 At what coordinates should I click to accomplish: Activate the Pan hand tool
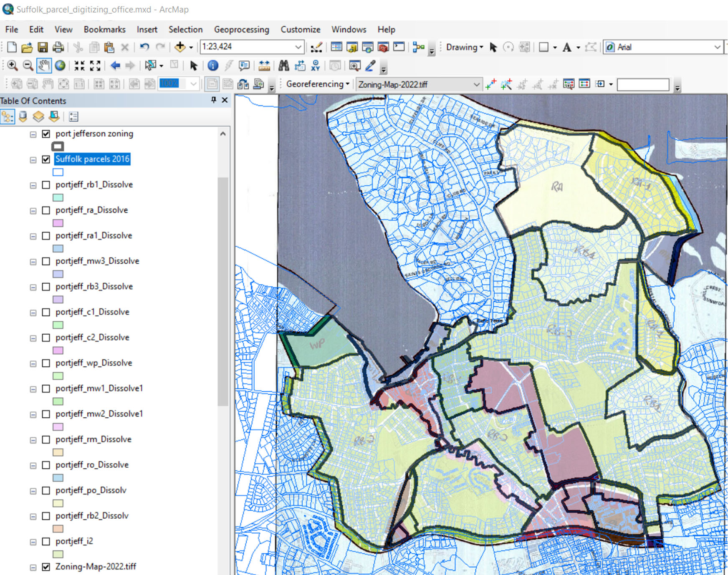pyautogui.click(x=44, y=66)
